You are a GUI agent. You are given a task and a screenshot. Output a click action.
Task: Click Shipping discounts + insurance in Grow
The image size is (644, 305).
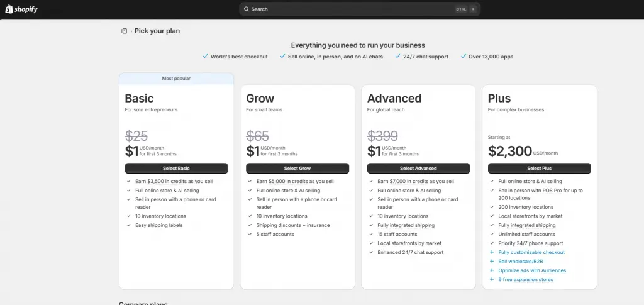(x=293, y=225)
